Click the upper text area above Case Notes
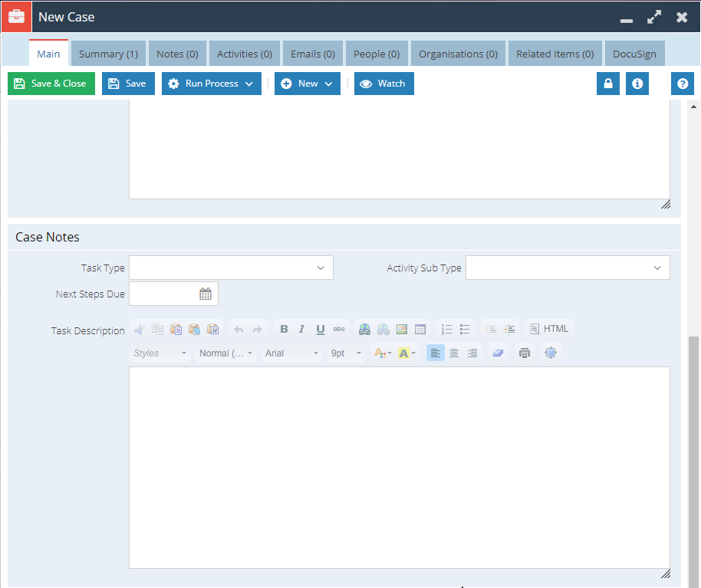This screenshot has width=701, height=588. pos(400,149)
